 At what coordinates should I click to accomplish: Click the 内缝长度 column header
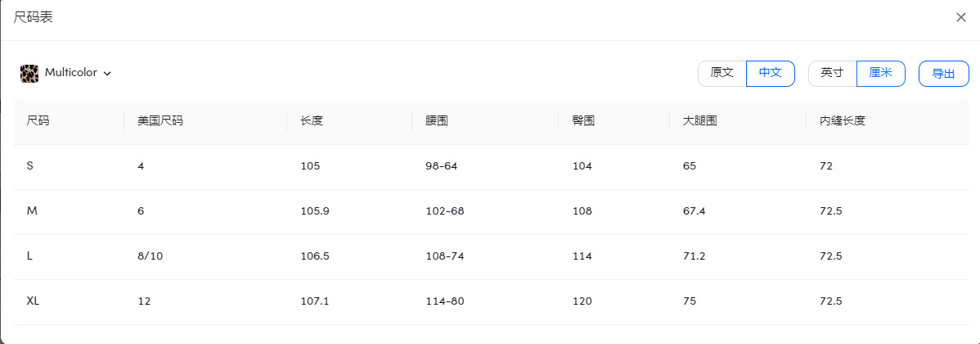click(842, 121)
